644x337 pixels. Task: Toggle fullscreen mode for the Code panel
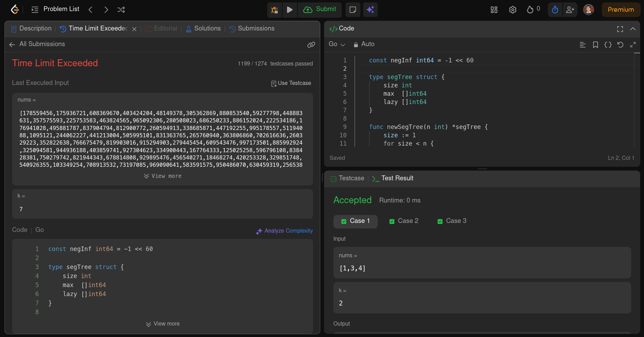point(620,29)
